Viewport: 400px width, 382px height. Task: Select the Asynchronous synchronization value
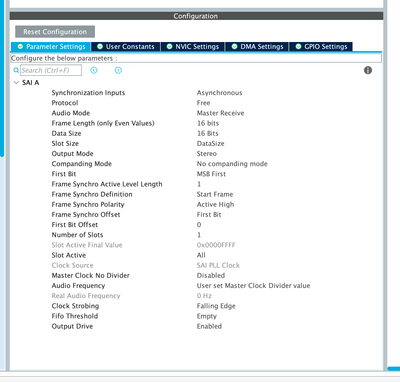coord(219,93)
